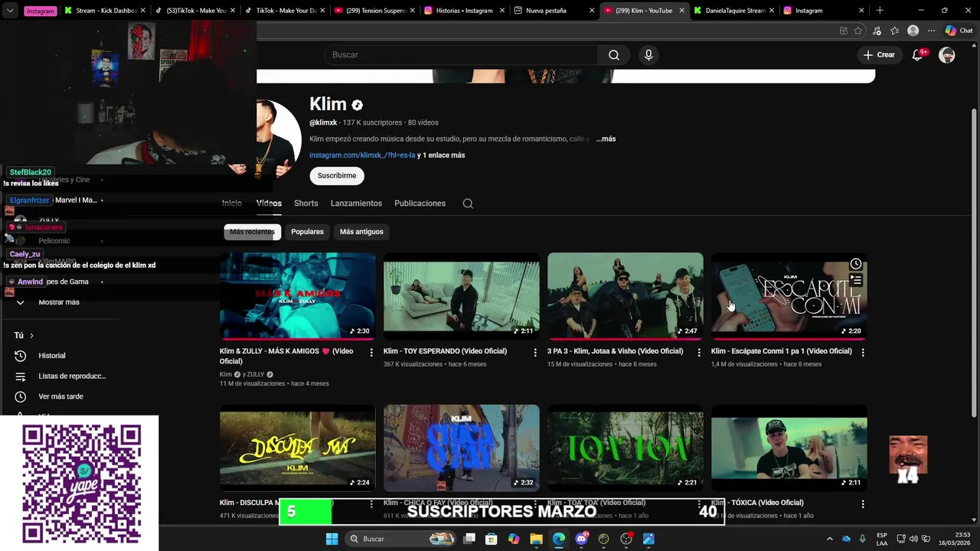This screenshot has width=980, height=551.
Task: Add page to favorites star icon
Action: tap(858, 31)
